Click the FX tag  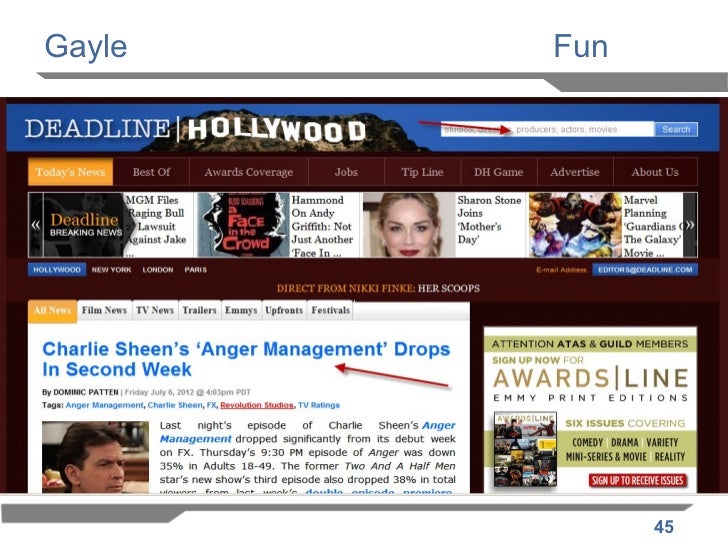(x=211, y=405)
